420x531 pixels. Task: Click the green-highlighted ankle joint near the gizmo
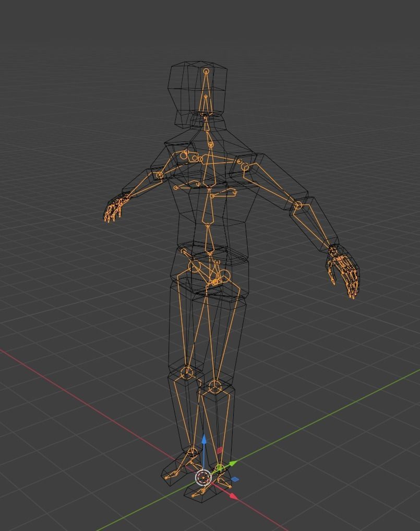click(220, 468)
